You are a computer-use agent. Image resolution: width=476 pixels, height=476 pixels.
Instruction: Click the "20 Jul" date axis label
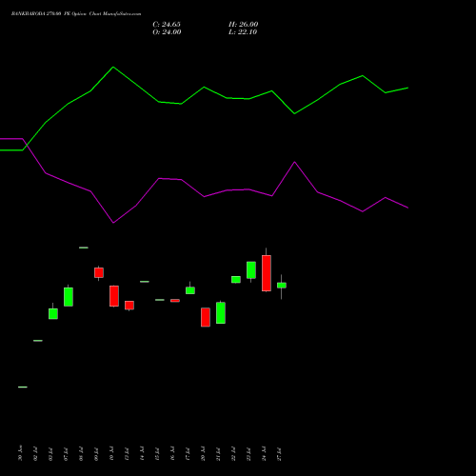point(203,454)
